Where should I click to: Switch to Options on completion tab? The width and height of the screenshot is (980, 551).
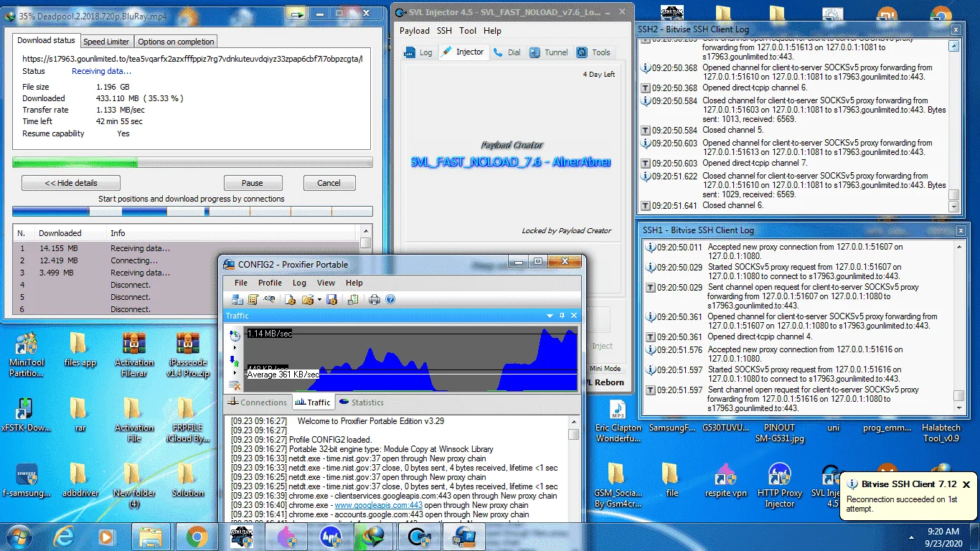pos(176,42)
